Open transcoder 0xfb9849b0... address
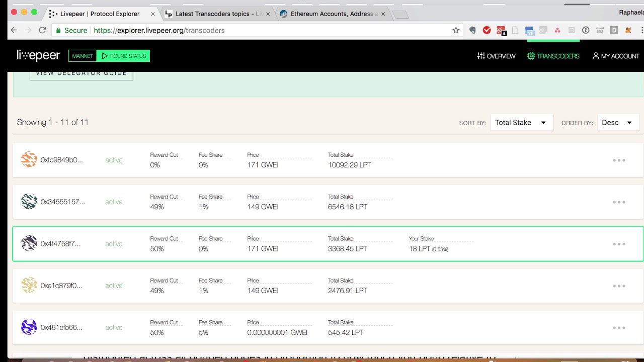Image resolution: width=644 pixels, height=362 pixels. (x=62, y=160)
